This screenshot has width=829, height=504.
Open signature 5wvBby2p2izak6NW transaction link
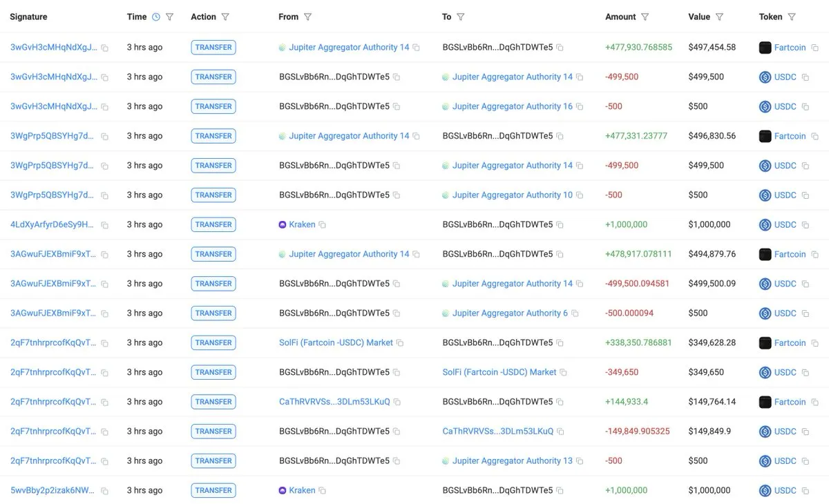pos(54,490)
